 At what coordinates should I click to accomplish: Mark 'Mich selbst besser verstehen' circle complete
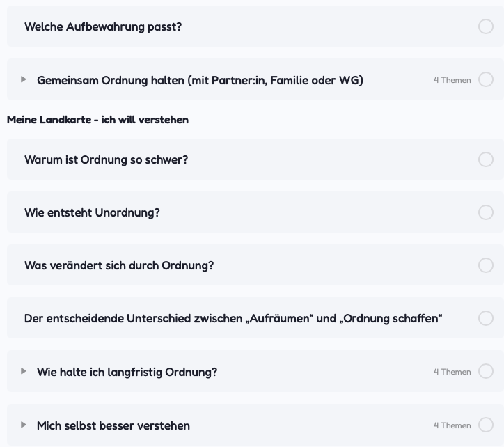coord(486,425)
